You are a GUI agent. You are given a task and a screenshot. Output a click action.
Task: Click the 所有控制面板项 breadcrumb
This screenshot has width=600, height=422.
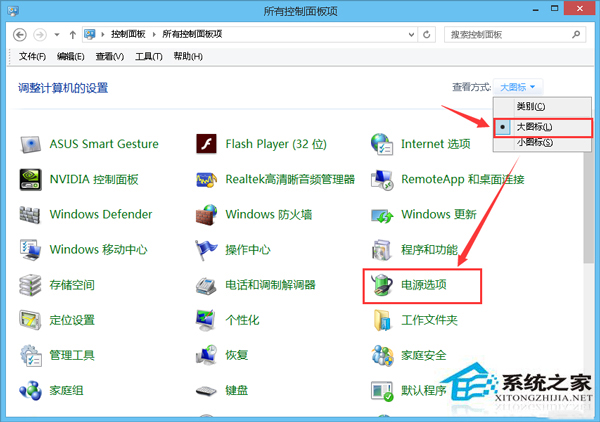pyautogui.click(x=192, y=34)
